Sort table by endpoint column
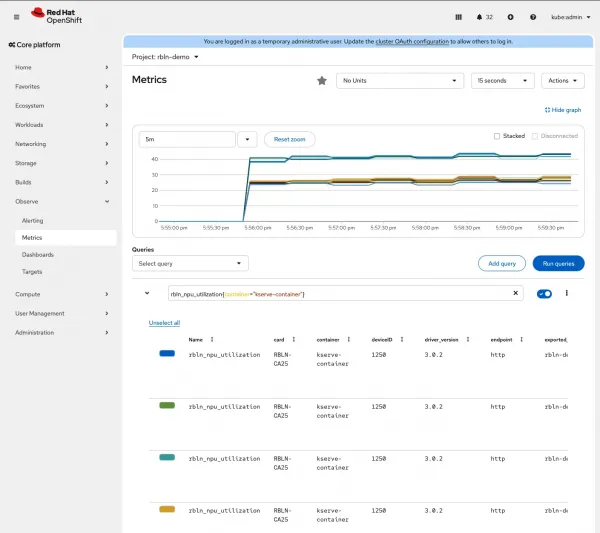Screen dimensions: 600x533 [521, 339]
